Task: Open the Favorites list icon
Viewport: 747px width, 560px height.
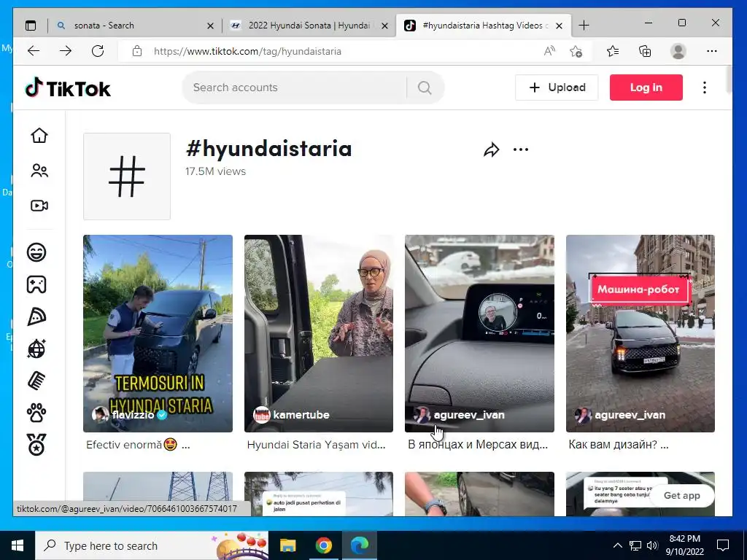Action: (613, 51)
